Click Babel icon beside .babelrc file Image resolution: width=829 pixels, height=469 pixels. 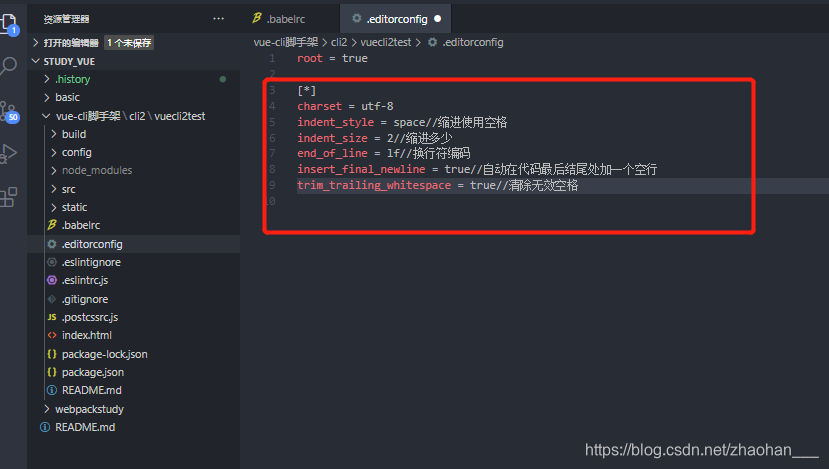pos(52,225)
